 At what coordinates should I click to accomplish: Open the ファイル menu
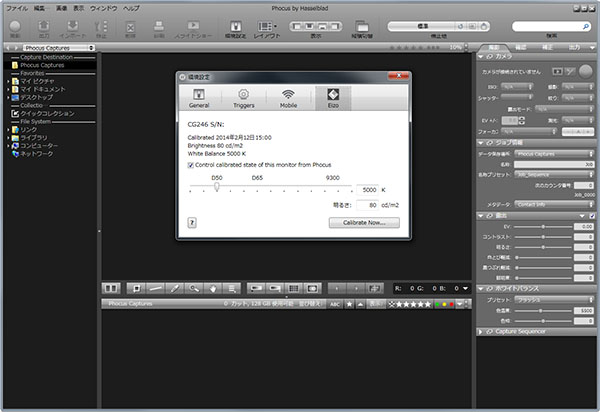click(x=17, y=7)
